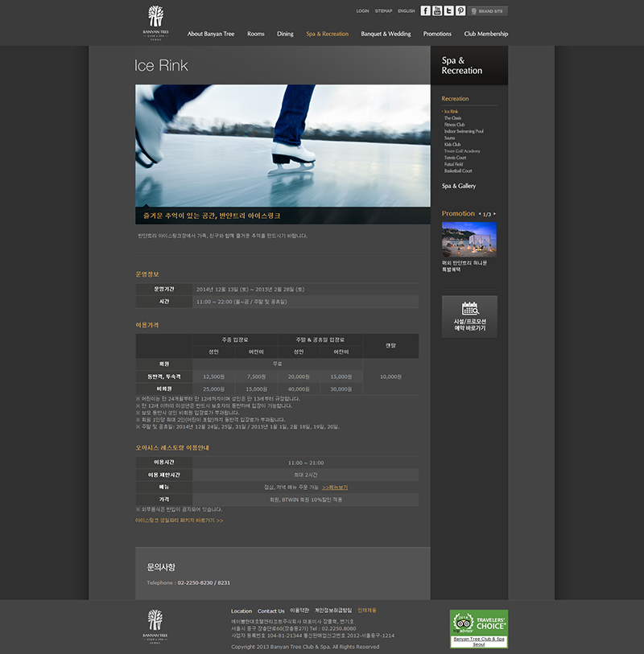Select Kids Club in sidebar
Screen dimensions: 644x654
click(452, 144)
